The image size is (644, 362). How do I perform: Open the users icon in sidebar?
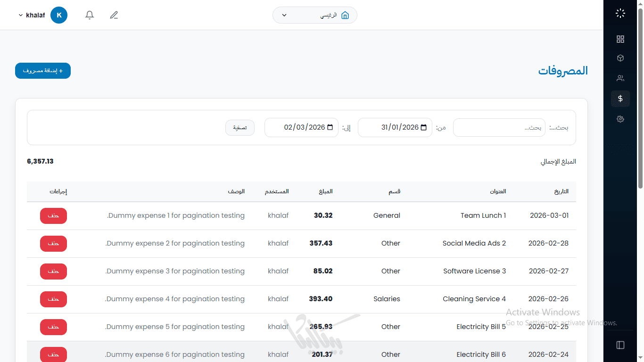click(x=620, y=78)
